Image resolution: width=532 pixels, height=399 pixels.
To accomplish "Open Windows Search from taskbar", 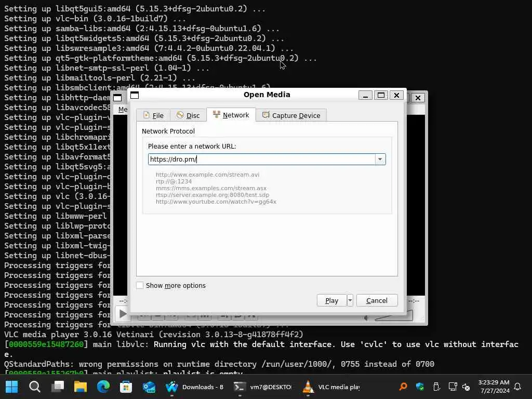I will 35,387.
